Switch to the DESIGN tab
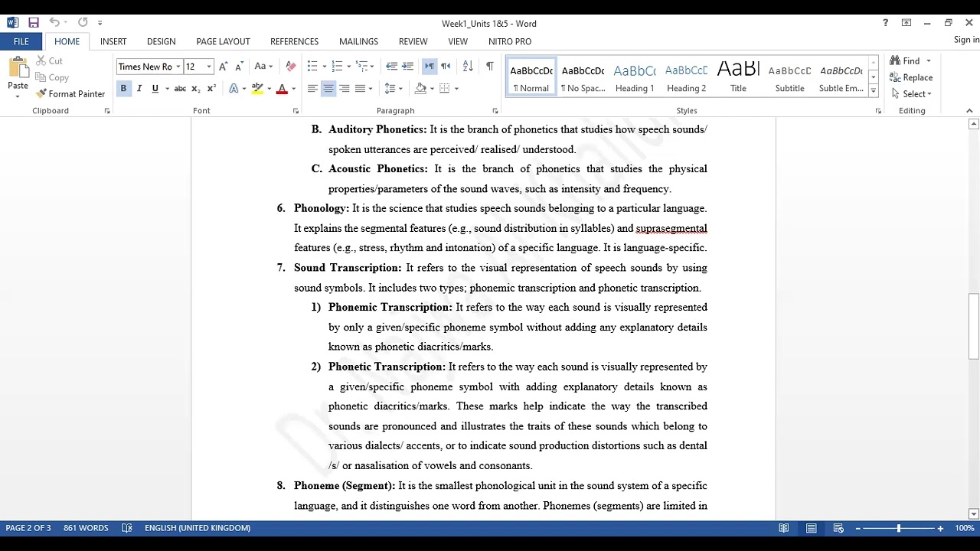This screenshot has height=551, width=980. pos(161,41)
